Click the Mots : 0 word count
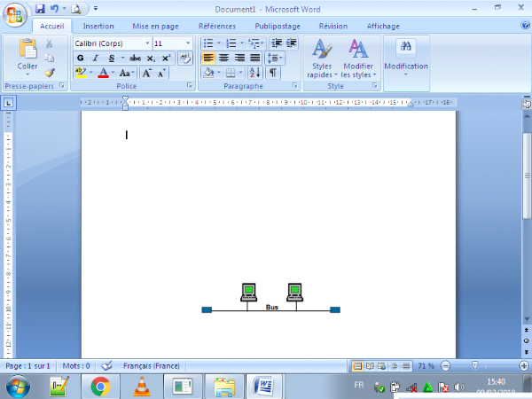Image resolution: width=532 pixels, height=399 pixels. pos(76,365)
